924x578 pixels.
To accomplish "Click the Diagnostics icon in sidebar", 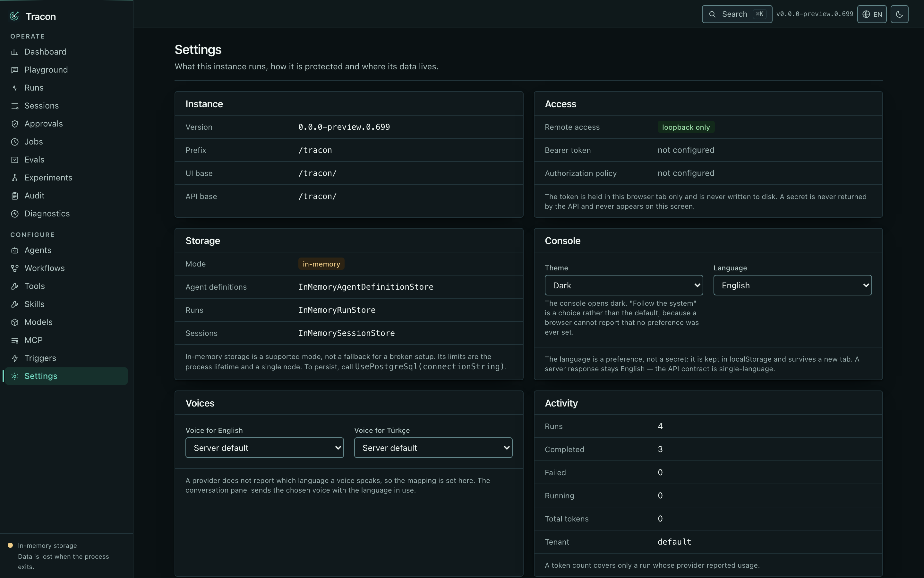I will coord(14,214).
